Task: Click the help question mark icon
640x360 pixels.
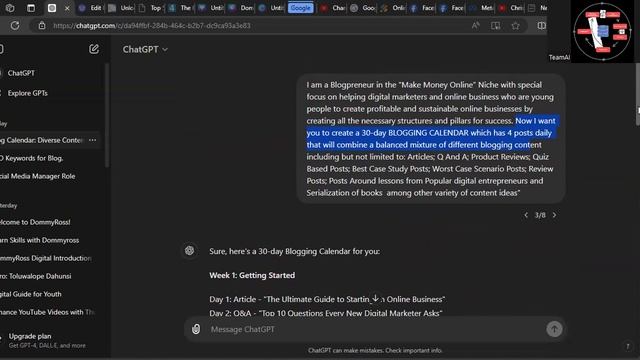Action: click(x=628, y=347)
